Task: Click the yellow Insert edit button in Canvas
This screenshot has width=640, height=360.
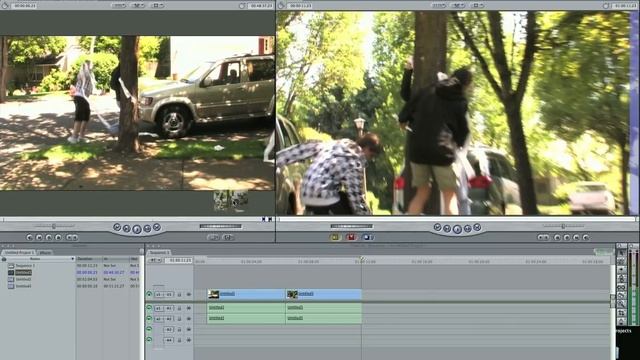Action: click(335, 237)
